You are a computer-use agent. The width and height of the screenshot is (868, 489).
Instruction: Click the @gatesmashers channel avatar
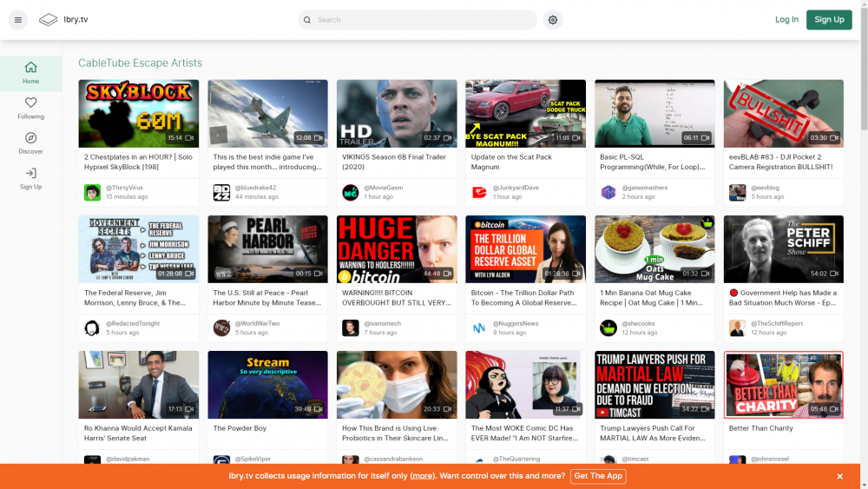(608, 192)
